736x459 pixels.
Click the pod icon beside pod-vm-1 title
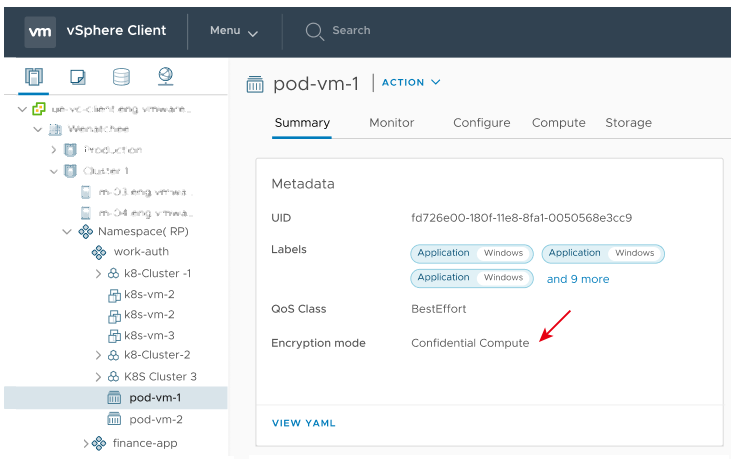255,84
